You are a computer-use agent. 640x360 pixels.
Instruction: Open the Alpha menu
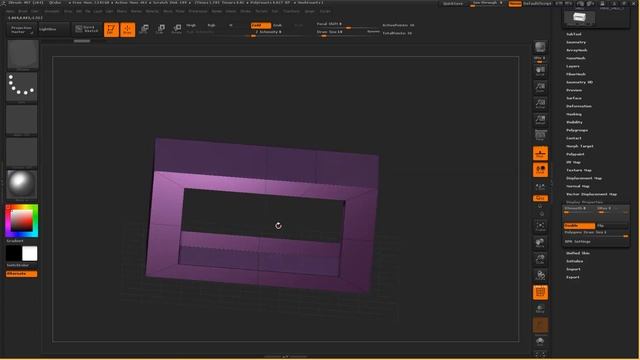tap(10, 11)
